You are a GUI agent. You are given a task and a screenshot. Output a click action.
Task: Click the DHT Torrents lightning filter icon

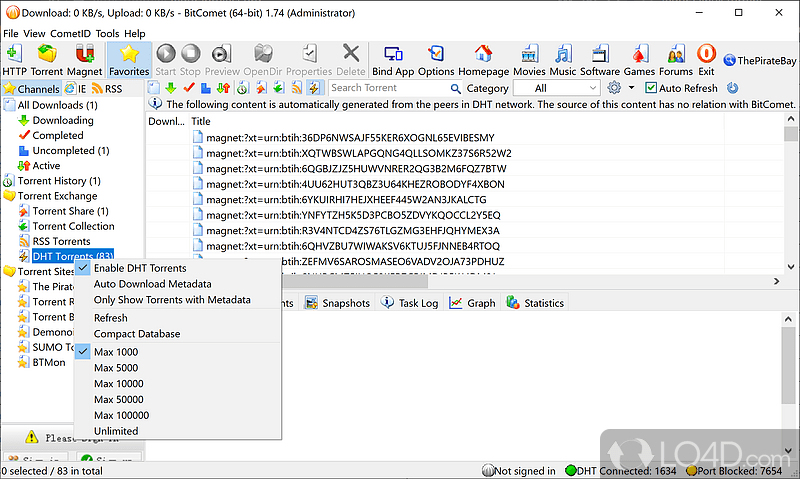tap(314, 88)
